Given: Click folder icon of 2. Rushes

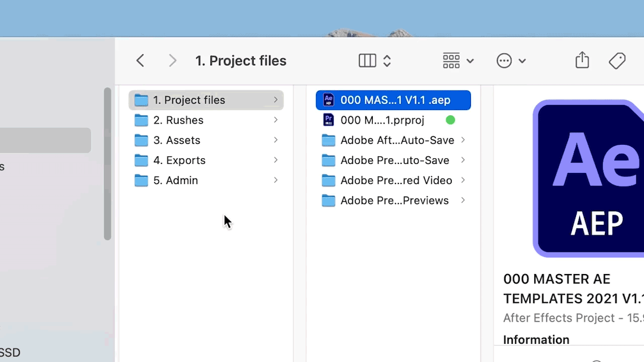Looking at the screenshot, I should [141, 120].
